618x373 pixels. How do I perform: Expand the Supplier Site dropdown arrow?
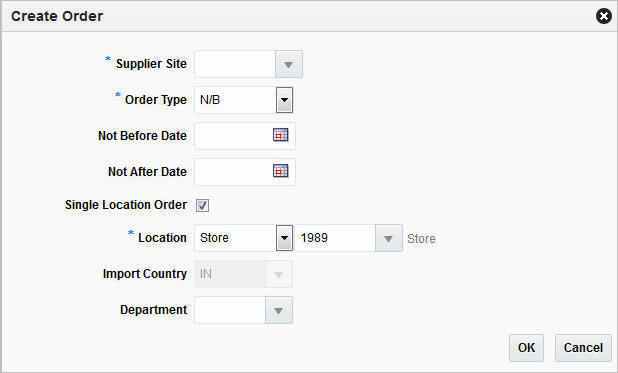click(x=289, y=64)
